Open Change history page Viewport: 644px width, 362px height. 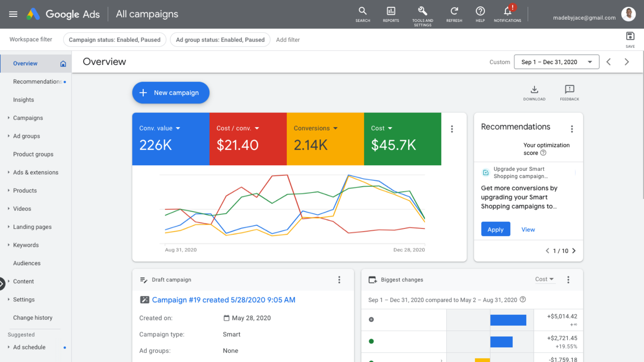[x=33, y=318]
